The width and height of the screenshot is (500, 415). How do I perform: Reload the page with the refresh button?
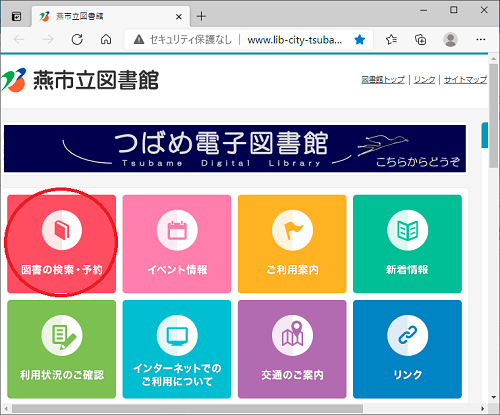[77, 40]
